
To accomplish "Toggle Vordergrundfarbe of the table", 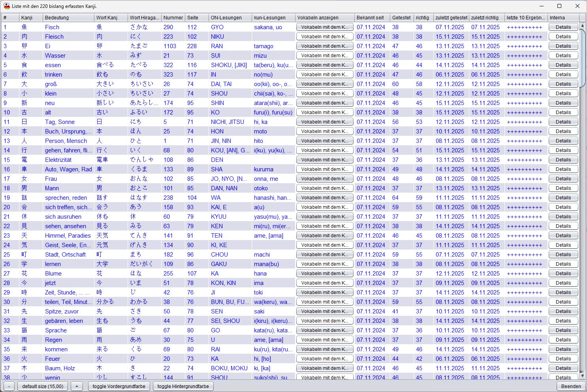I will (x=119, y=386).
